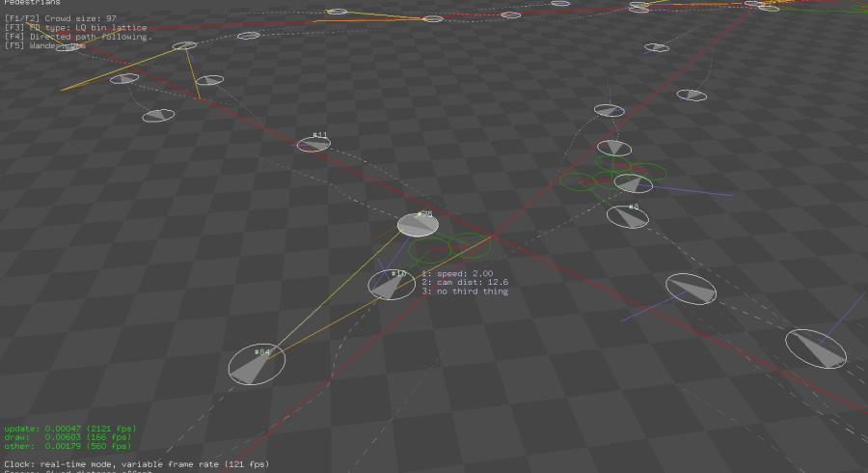Select pedestrian #10 near the annotation text
Screen dimensions: 868x473
point(392,285)
